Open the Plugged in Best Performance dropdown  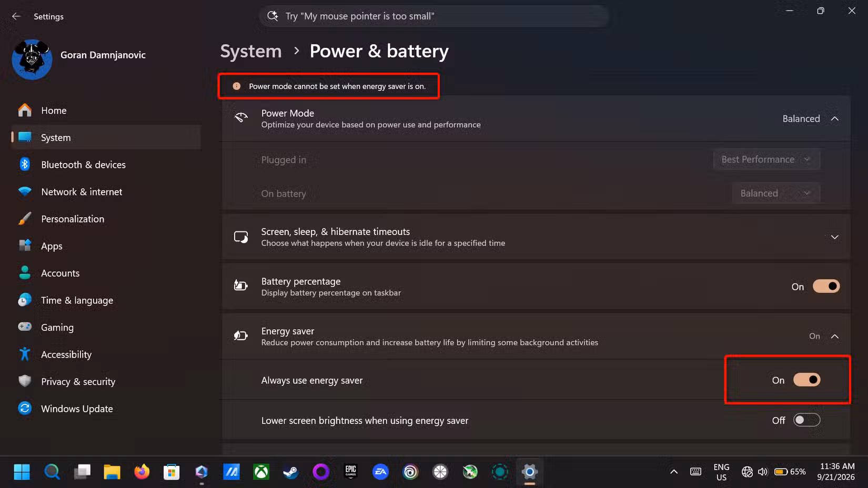(766, 159)
